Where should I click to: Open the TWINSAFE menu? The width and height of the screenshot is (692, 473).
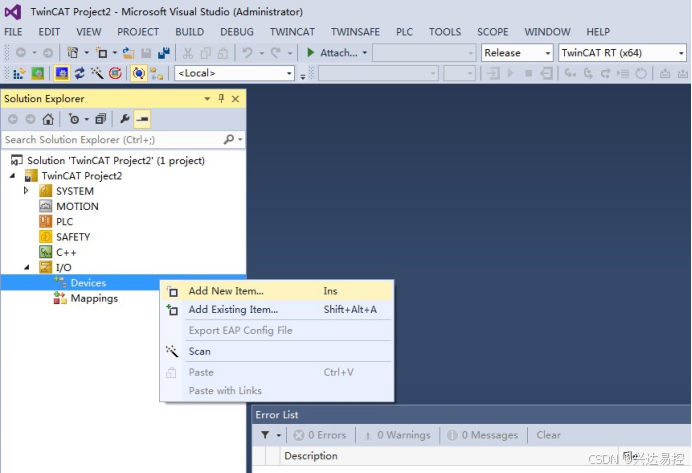(355, 32)
